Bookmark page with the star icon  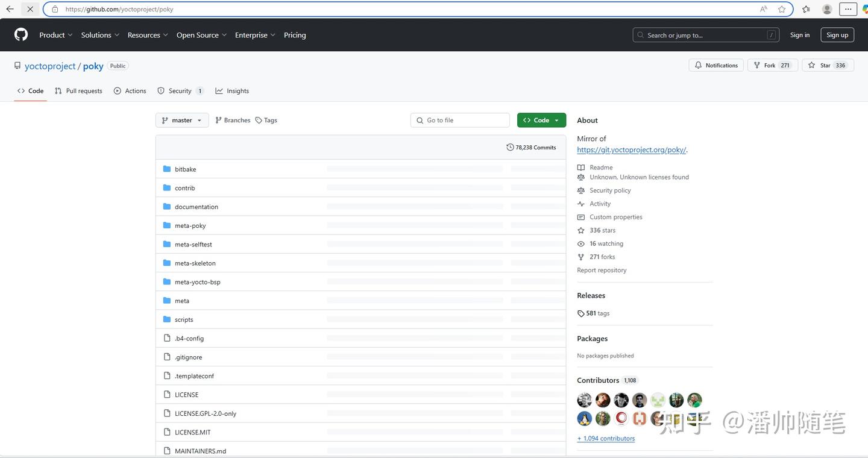[782, 9]
